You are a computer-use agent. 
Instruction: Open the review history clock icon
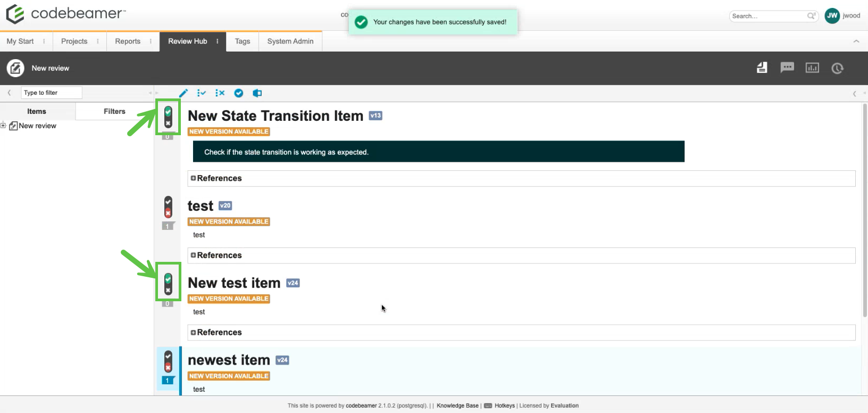(x=837, y=68)
